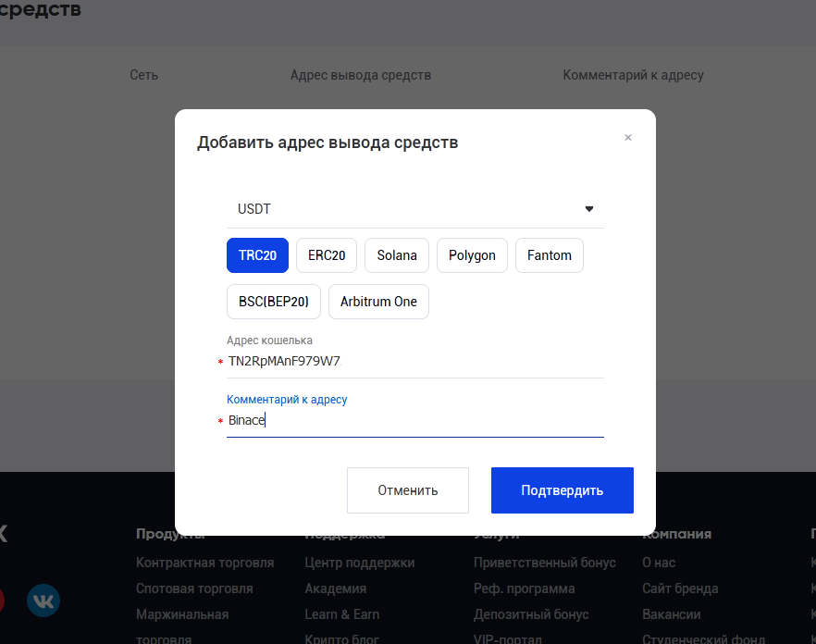The height and width of the screenshot is (644, 816).
Task: Click Комментарий к адресу column header
Action: (634, 75)
